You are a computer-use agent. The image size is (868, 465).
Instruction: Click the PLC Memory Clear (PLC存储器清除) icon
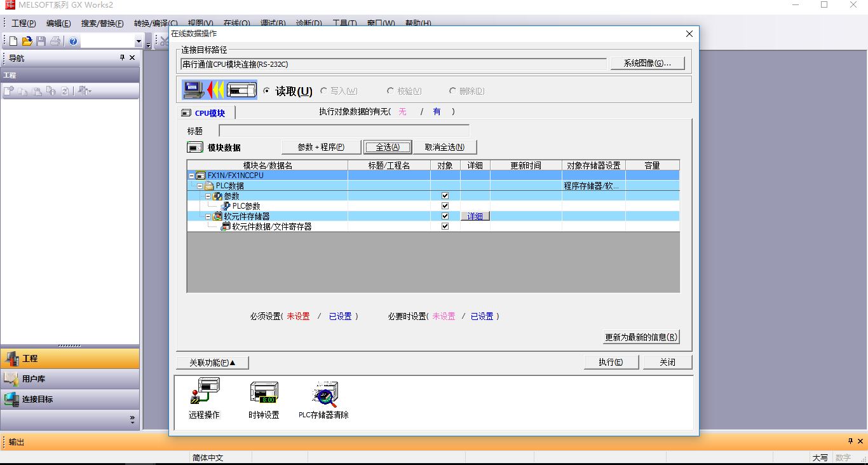325,394
